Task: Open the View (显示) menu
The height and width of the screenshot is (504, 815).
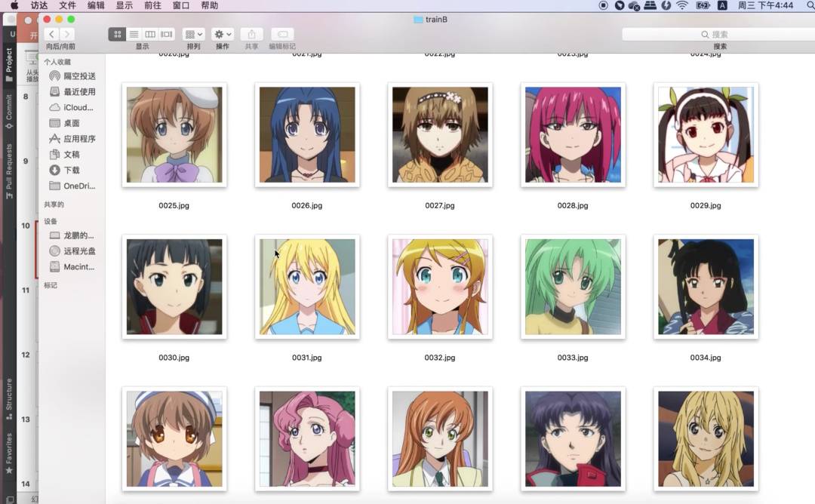Action: (125, 5)
